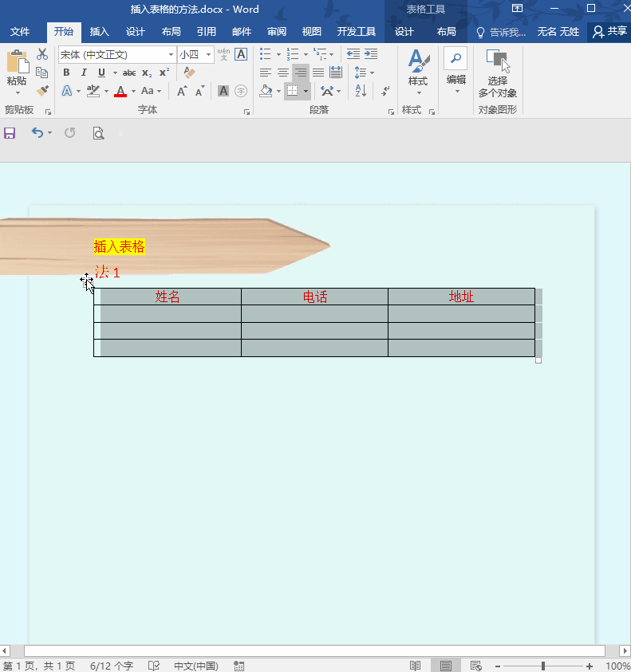The image size is (631, 672).
Task: Center align text
Action: point(283,73)
